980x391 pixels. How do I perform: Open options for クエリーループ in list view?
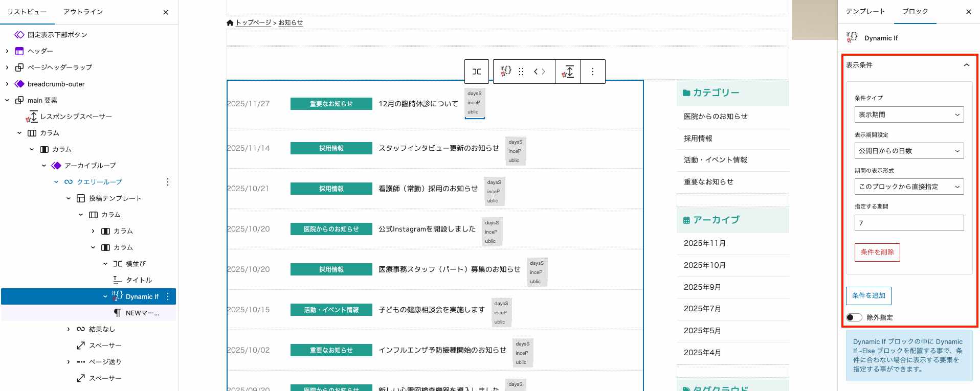pos(168,182)
